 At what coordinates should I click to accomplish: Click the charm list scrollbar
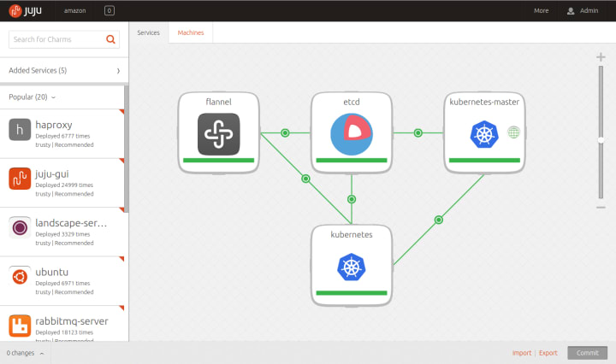(126, 148)
